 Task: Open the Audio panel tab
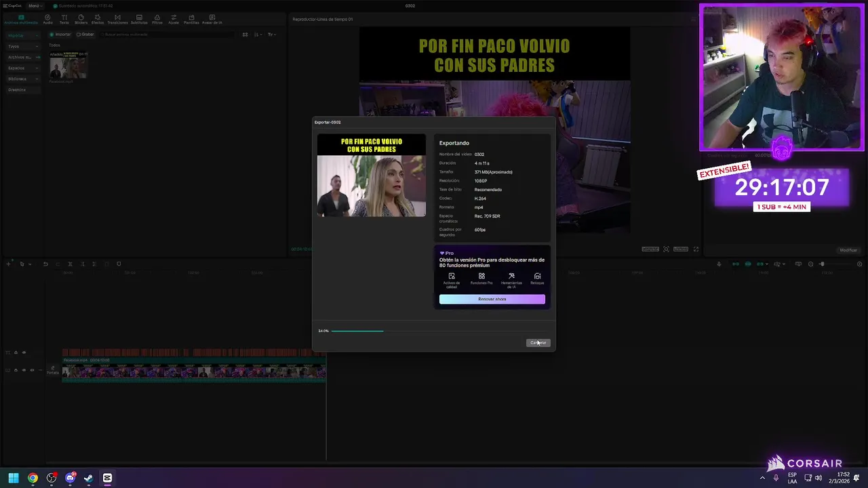coord(47,19)
